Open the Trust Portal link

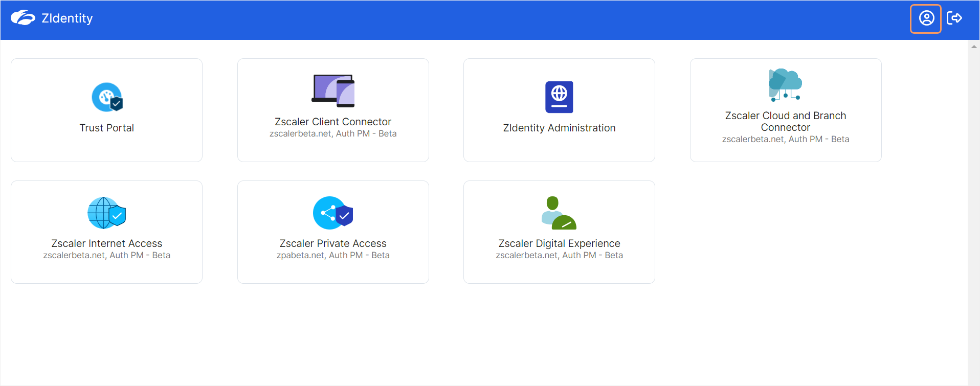[x=106, y=128]
